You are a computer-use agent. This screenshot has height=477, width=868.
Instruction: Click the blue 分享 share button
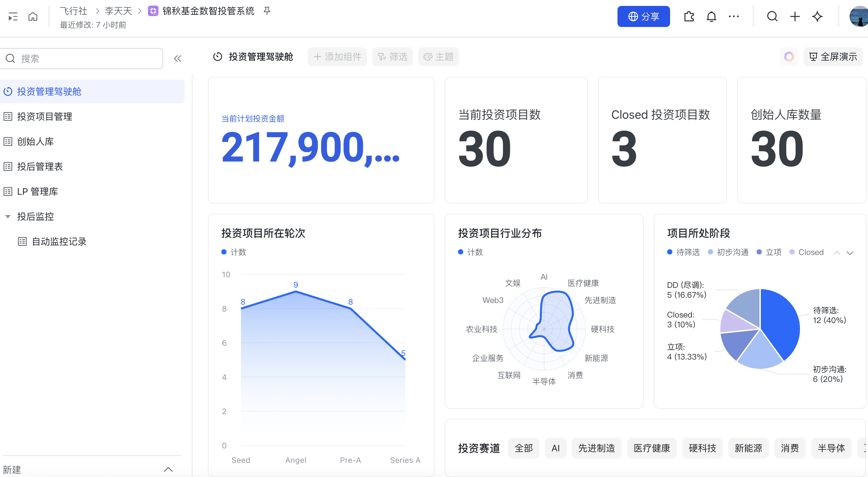[x=643, y=16]
